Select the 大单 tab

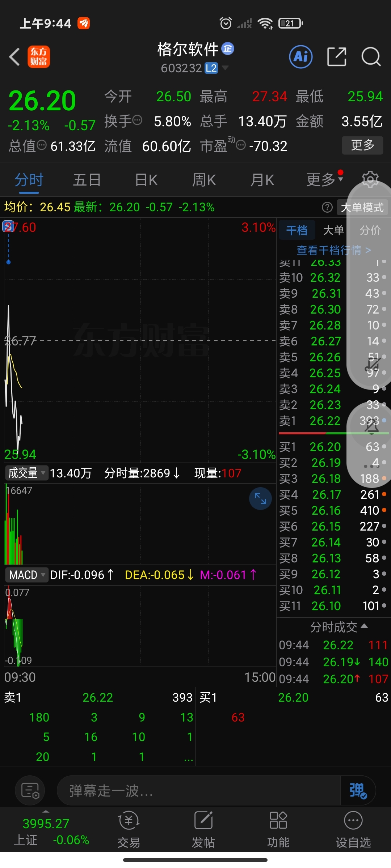pyautogui.click(x=333, y=230)
